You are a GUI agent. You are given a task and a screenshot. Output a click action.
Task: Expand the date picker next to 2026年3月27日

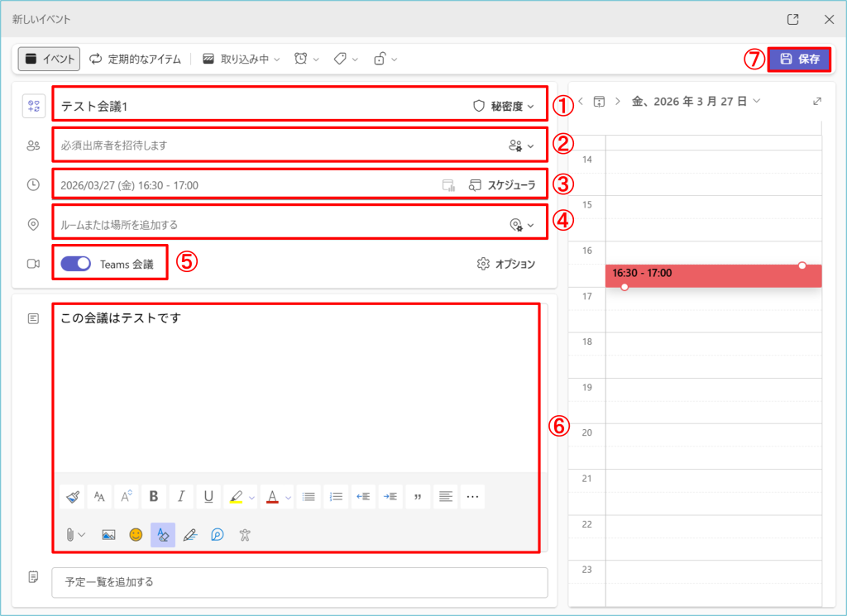(x=696, y=101)
